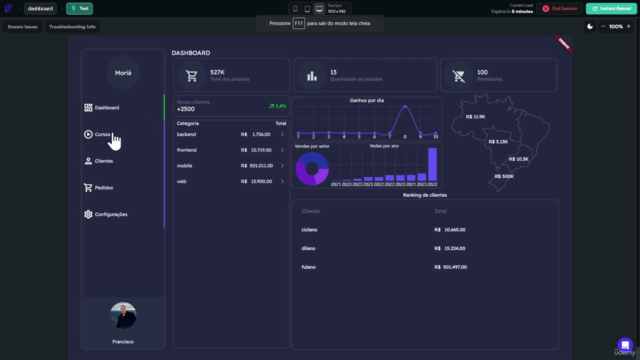Click the +2500 new clients value

click(x=186, y=109)
